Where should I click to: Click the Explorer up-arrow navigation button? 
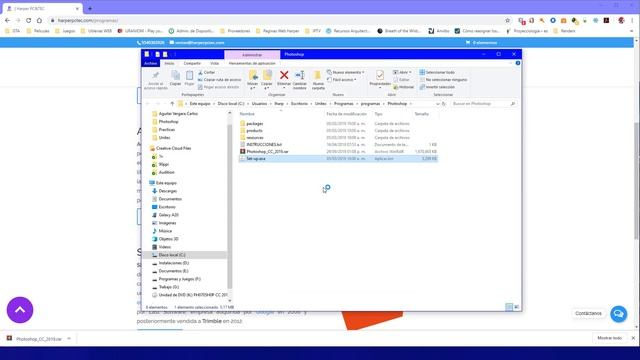172,104
